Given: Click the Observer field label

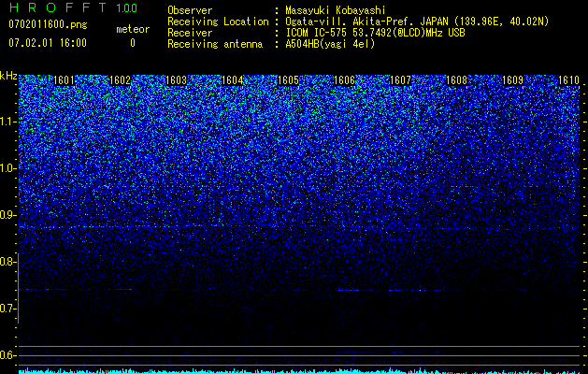Looking at the screenshot, I should (x=190, y=10).
